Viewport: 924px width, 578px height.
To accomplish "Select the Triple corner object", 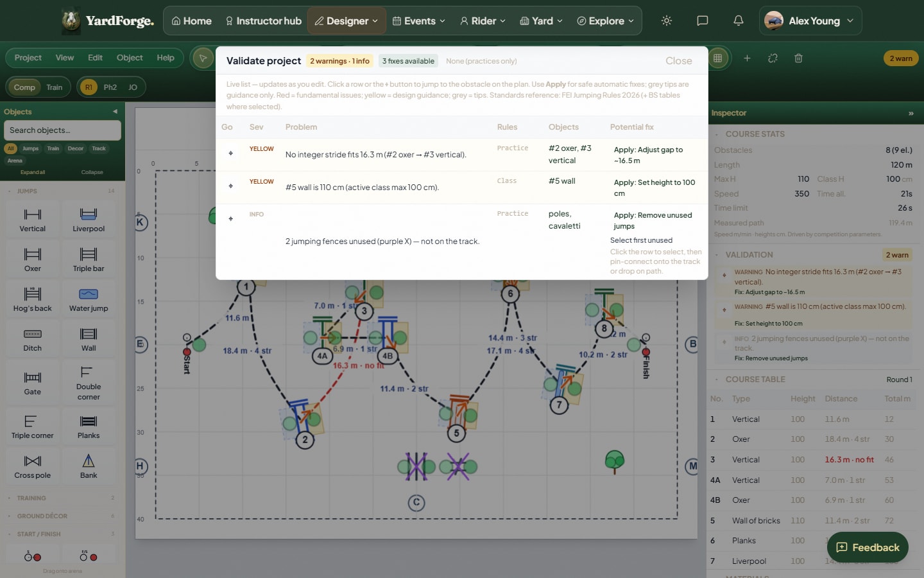I will point(33,426).
